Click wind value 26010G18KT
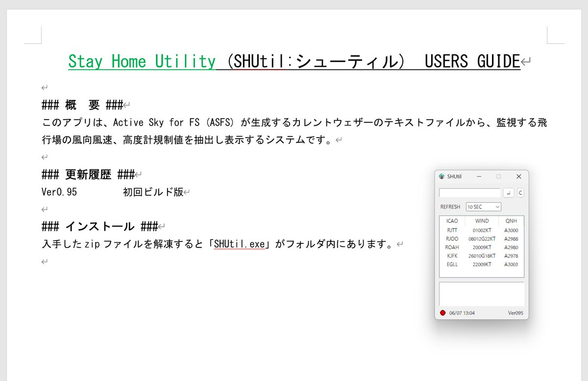Viewport: 588px width, 381px height. point(482,256)
